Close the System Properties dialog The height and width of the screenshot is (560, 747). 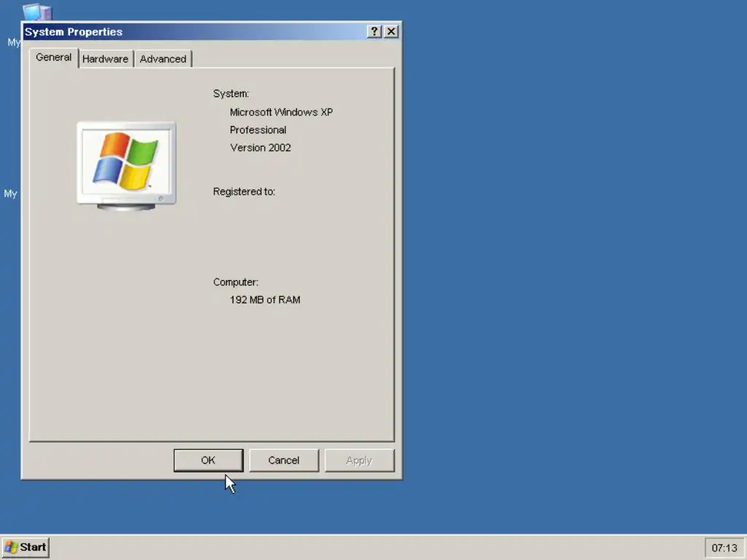(x=391, y=31)
